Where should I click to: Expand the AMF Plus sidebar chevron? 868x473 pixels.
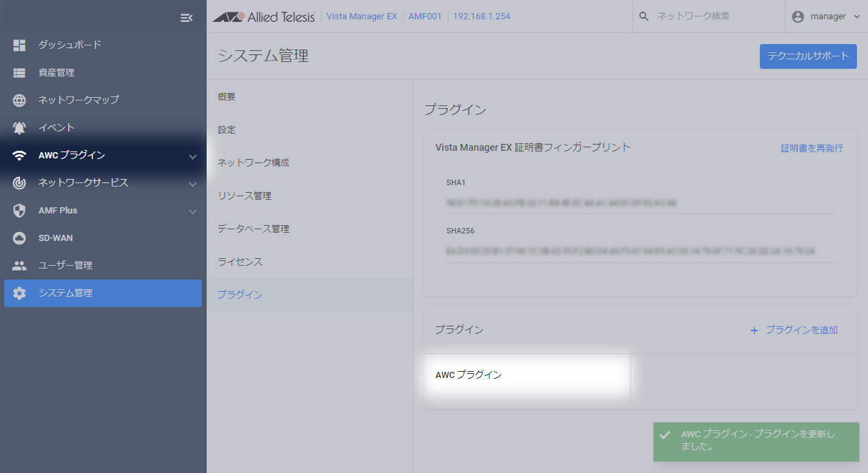(x=193, y=211)
